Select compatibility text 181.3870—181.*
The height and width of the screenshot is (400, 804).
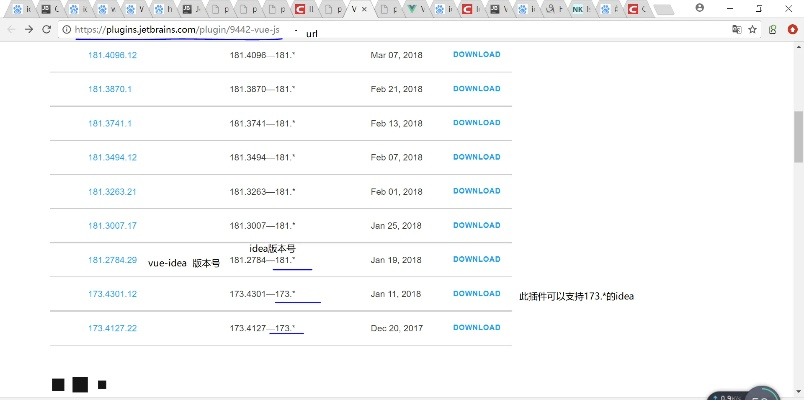(x=263, y=89)
